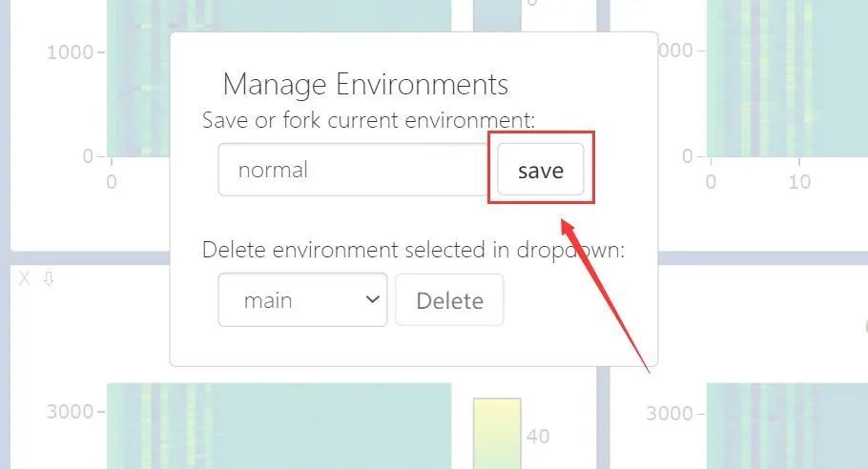Click the bottom-right heatmap plot

(787, 426)
